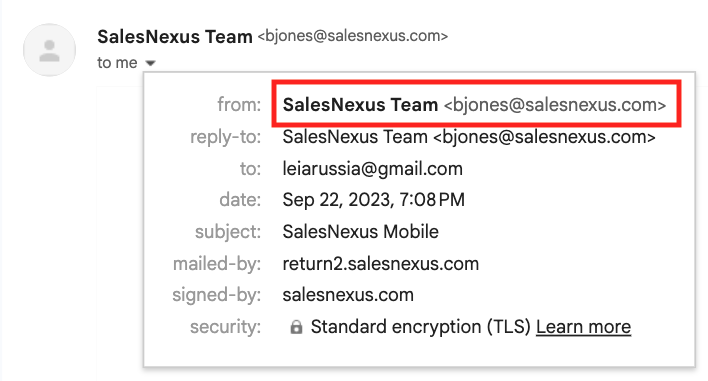Click the mailed-by return2.salesnexus.com value

[381, 264]
